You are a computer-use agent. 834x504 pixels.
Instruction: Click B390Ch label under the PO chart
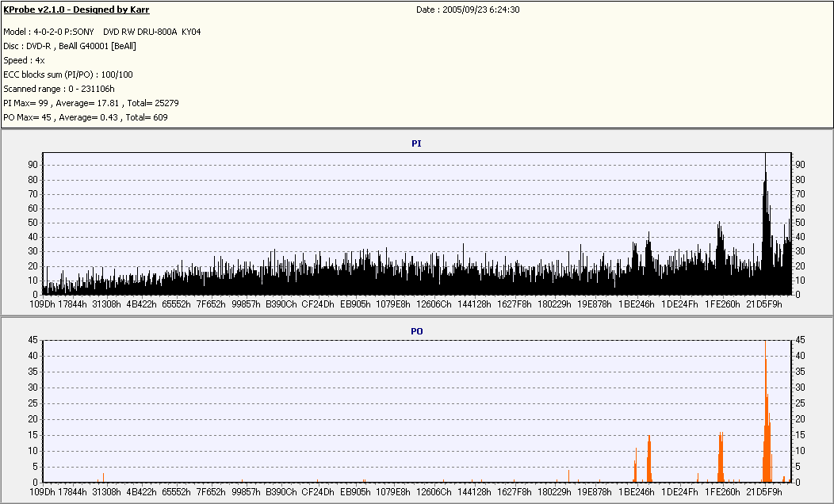(281, 492)
